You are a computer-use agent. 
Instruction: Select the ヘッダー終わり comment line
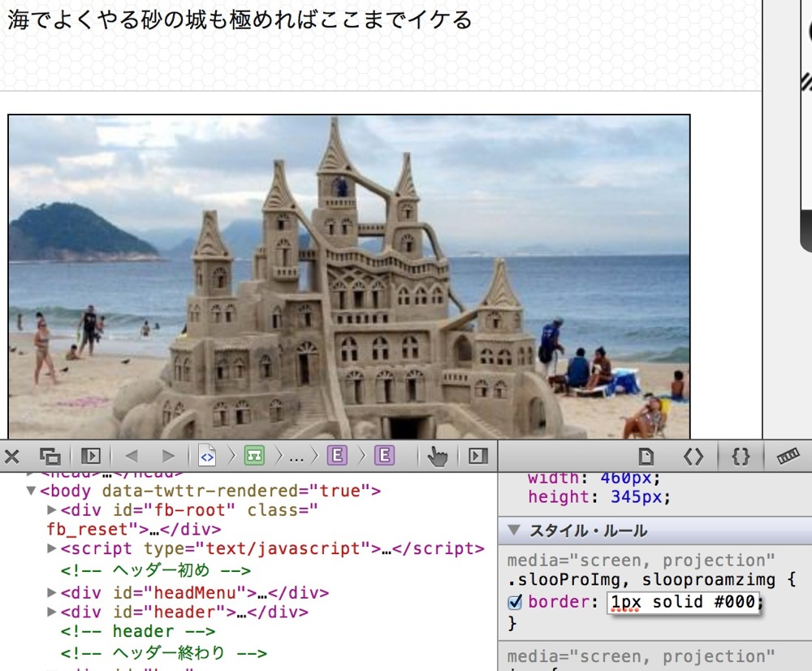(x=164, y=653)
